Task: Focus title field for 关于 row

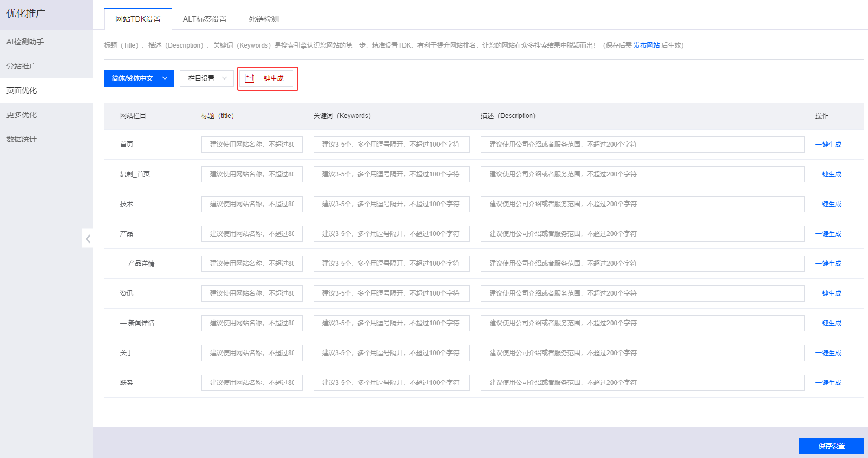Action: (252, 353)
